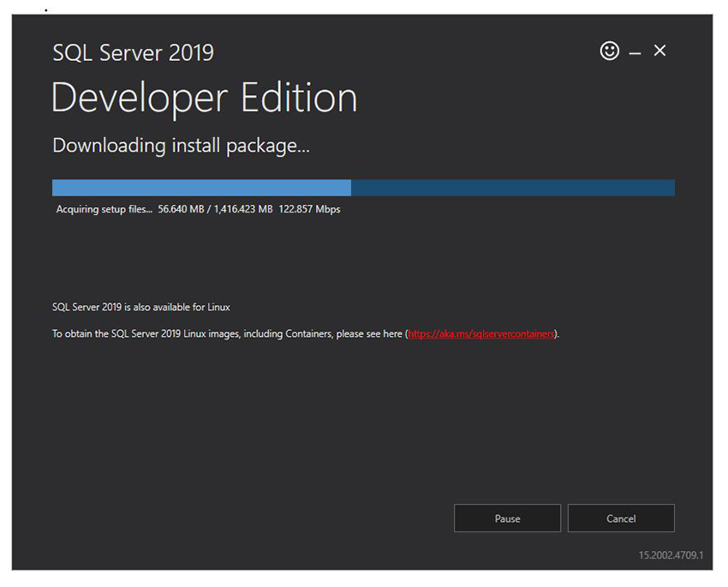Click the SQL Server 2019 heading
728x587 pixels.
pos(133,52)
